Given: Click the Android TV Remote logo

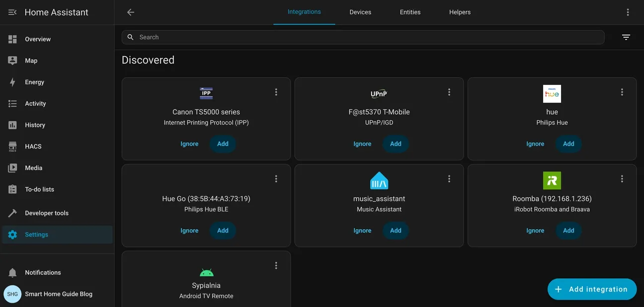Looking at the screenshot, I should (206, 272).
